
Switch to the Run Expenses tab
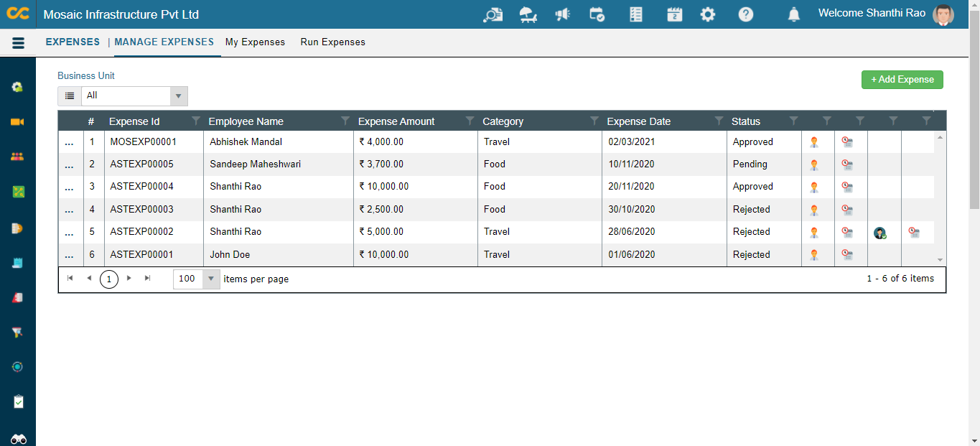(332, 42)
